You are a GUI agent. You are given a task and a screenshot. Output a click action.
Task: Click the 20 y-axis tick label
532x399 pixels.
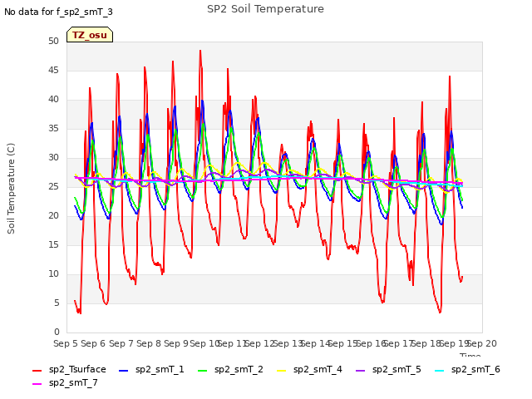pos(53,216)
